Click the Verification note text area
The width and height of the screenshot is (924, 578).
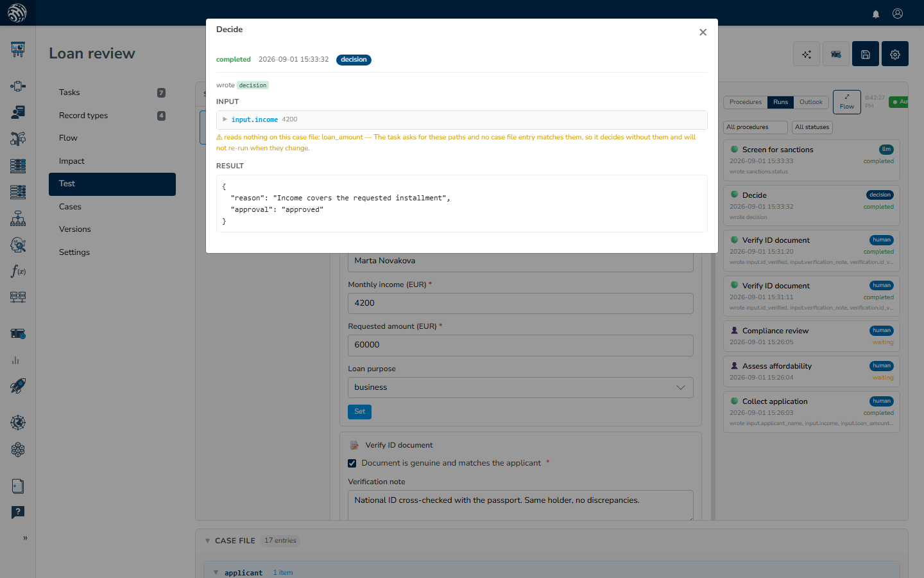tap(520, 505)
